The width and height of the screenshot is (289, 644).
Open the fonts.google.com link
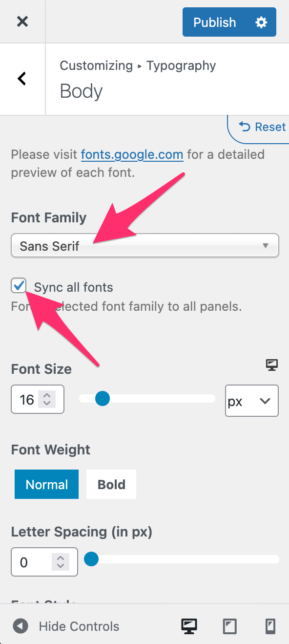132,155
